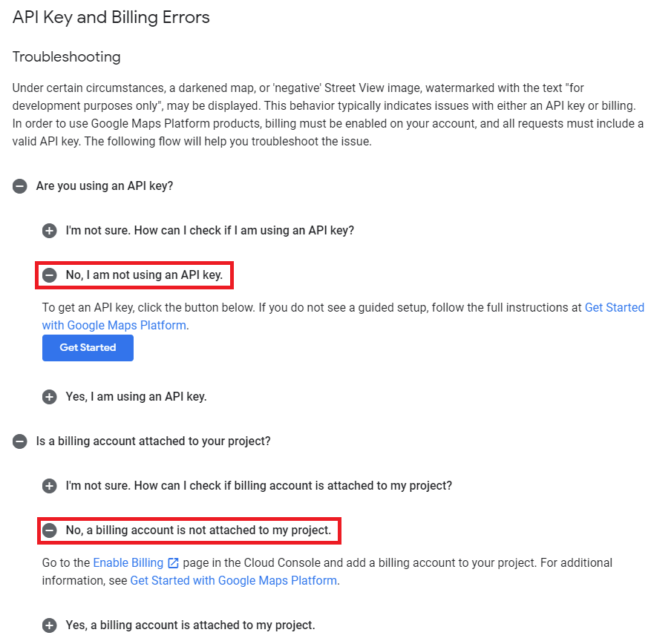Viewport: 654px width, 644px height.
Task: Toggle the 'No, a billing account is not attached' text
Action: point(198,530)
